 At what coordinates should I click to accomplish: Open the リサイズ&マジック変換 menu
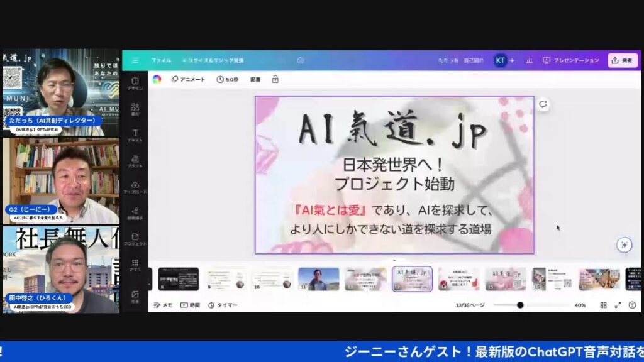click(x=213, y=60)
